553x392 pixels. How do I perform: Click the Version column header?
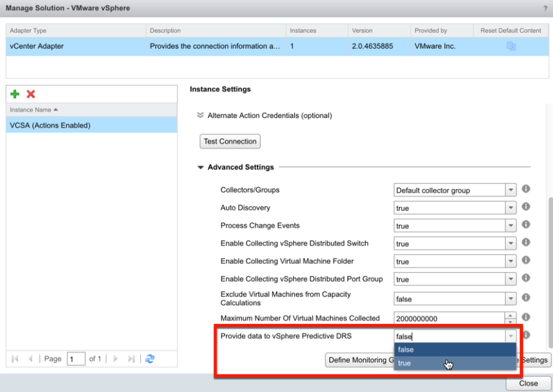pyautogui.click(x=380, y=31)
